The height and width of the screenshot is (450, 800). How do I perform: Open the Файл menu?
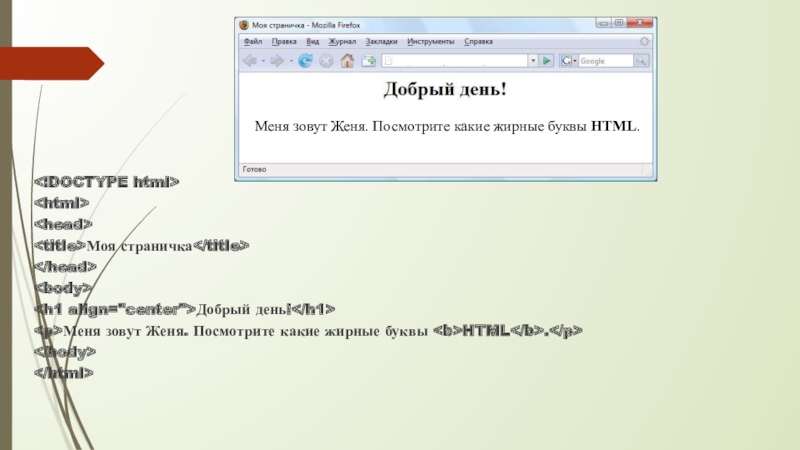click(251, 42)
